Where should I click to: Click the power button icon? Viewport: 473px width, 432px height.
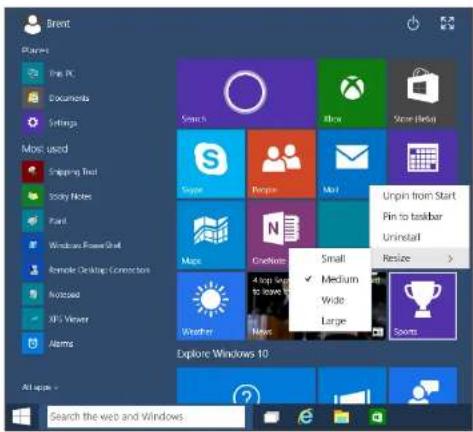pyautogui.click(x=413, y=24)
